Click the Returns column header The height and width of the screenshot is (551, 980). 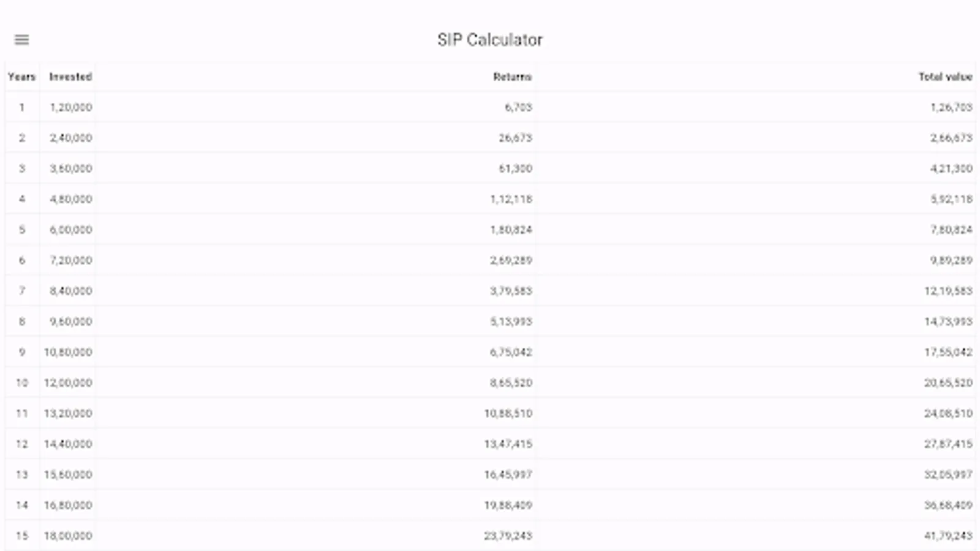point(512,77)
